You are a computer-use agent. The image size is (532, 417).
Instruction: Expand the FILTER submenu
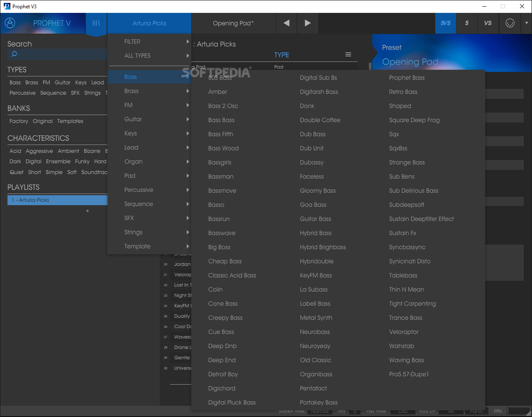(149, 42)
